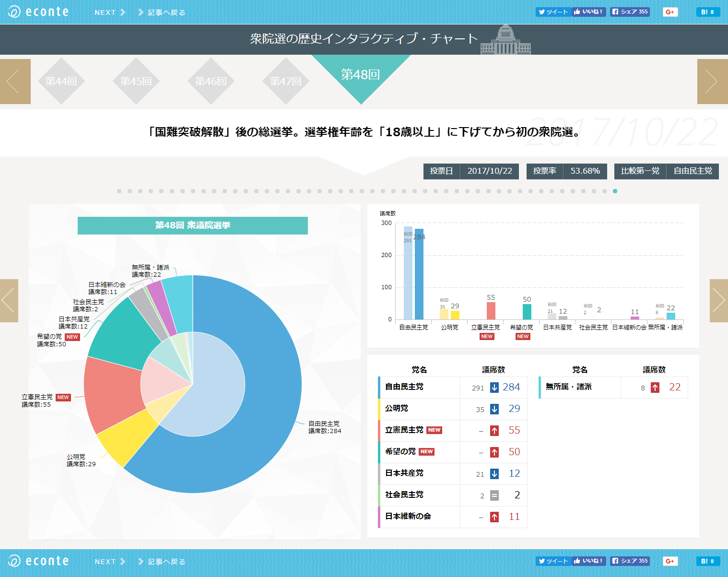Click the Google+ button in header

click(x=670, y=12)
